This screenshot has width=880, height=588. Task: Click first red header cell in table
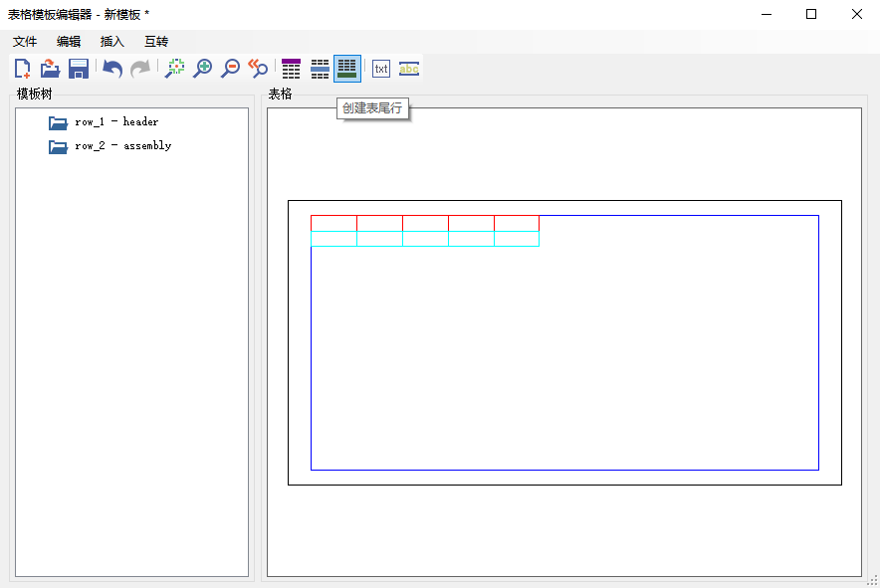(333, 223)
